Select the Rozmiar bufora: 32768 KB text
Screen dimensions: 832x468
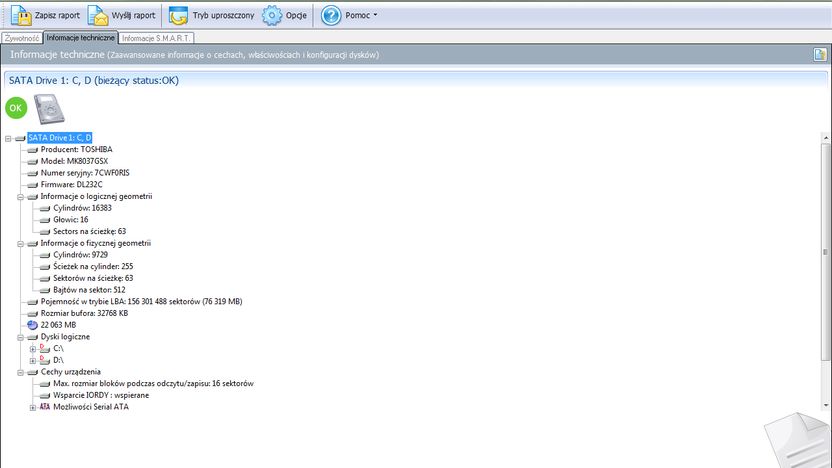[84, 313]
